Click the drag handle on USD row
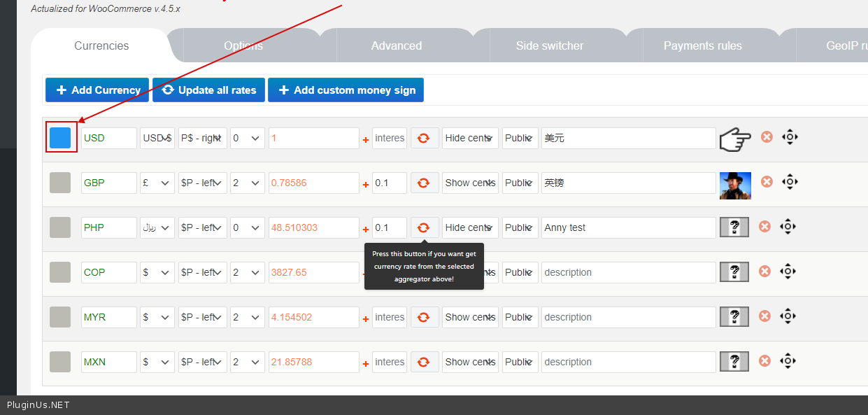The image size is (868, 415). (x=789, y=137)
